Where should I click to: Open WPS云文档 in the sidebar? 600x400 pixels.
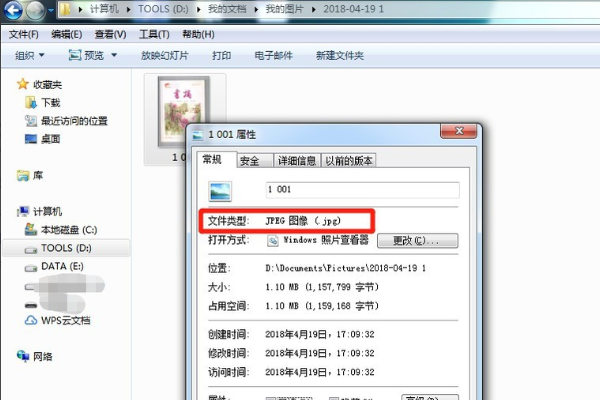[x=65, y=320]
